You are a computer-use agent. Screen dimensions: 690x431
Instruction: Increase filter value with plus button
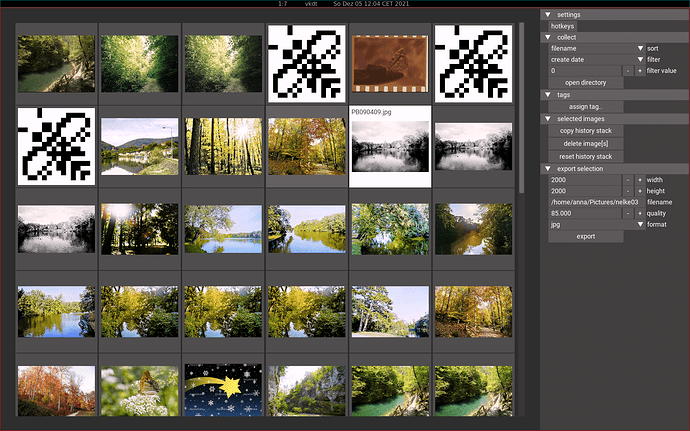point(640,71)
